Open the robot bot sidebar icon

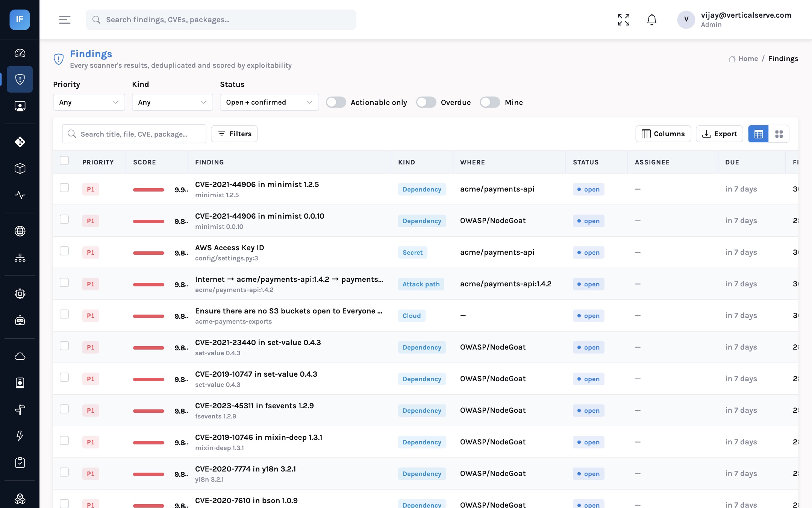tap(20, 320)
